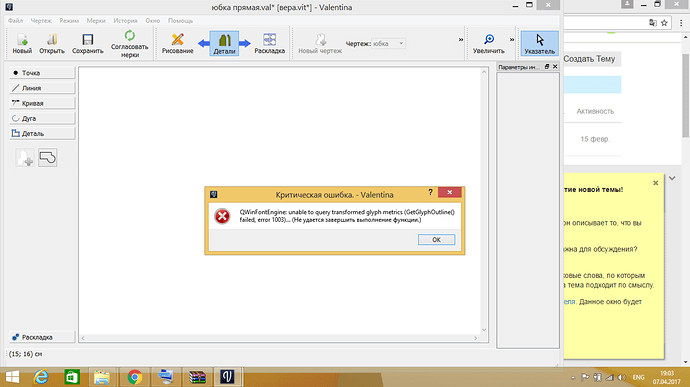Open the browser three-dot menu
690x387 pixels.
pyautogui.click(x=681, y=23)
